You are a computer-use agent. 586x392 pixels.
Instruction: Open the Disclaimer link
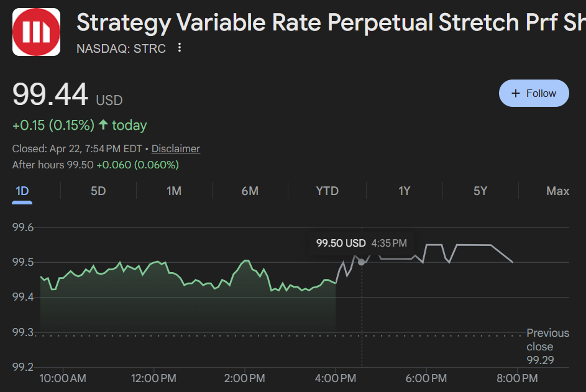point(175,148)
